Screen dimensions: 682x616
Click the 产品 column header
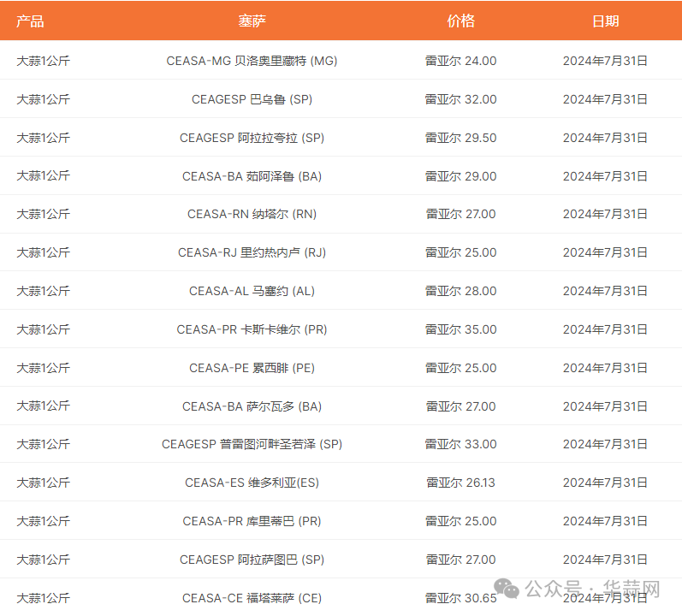click(30, 21)
